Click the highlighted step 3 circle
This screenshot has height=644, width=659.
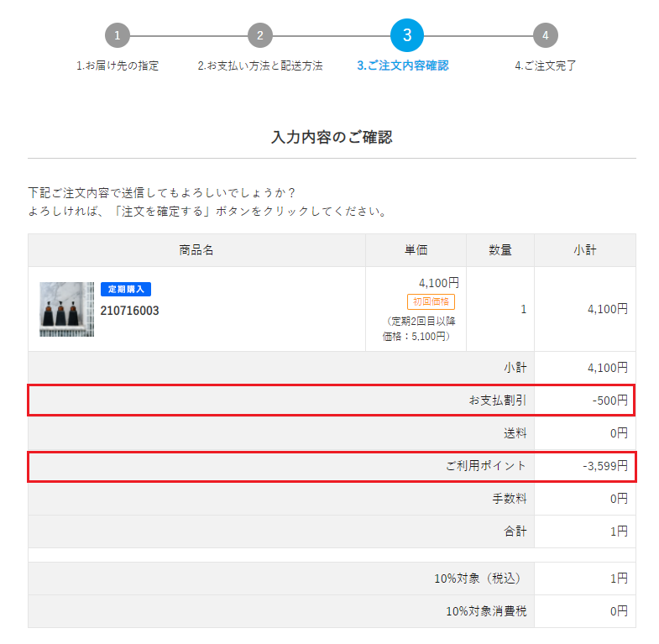pos(407,35)
